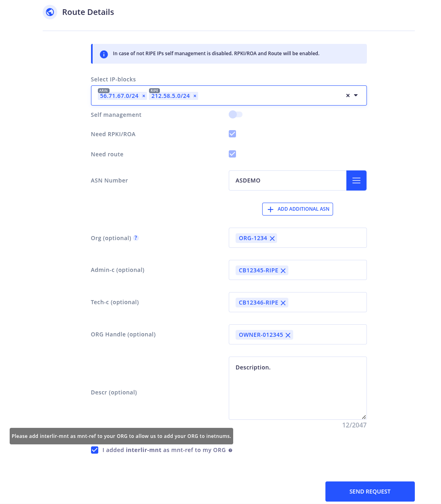Remove the 56.71.67.0/24 IP-block tag

pyautogui.click(x=144, y=96)
